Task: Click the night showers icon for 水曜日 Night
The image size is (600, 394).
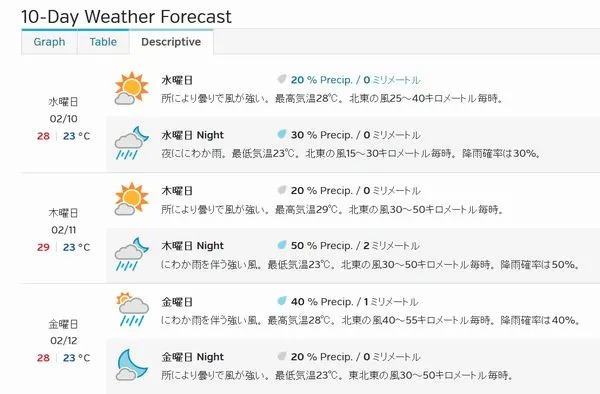Action: [x=131, y=143]
